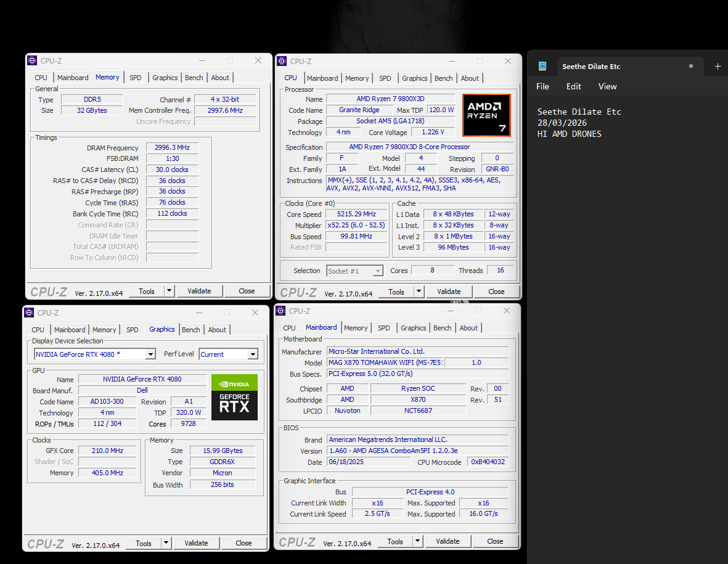Click the Current Link Speed 2.5 GT/s value

click(377, 514)
